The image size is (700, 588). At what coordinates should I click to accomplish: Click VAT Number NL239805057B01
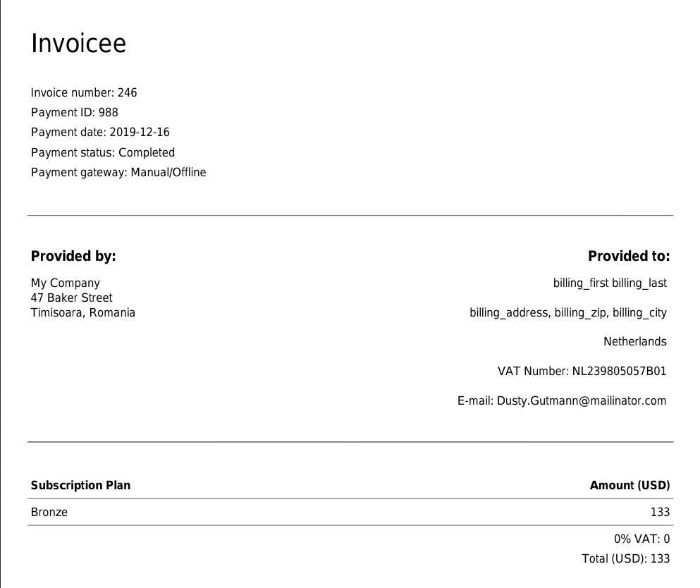pos(582,371)
